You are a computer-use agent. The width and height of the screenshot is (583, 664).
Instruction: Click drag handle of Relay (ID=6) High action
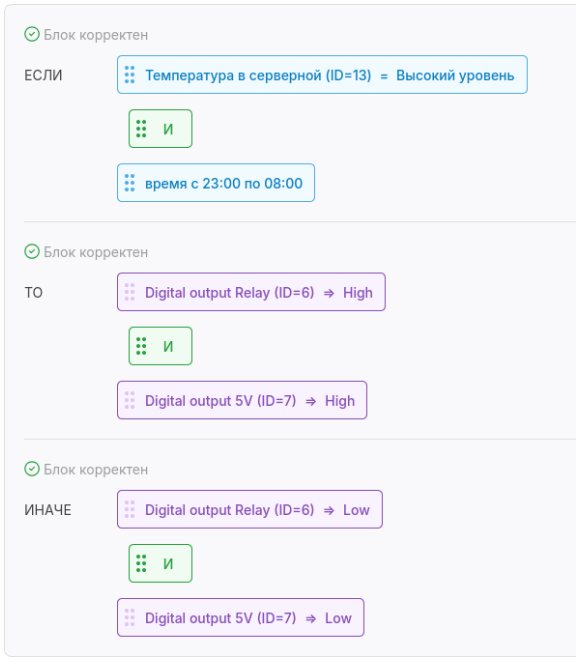(x=130, y=292)
